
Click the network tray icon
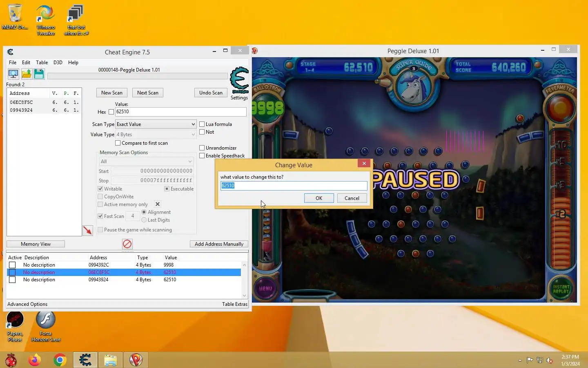[x=540, y=360]
